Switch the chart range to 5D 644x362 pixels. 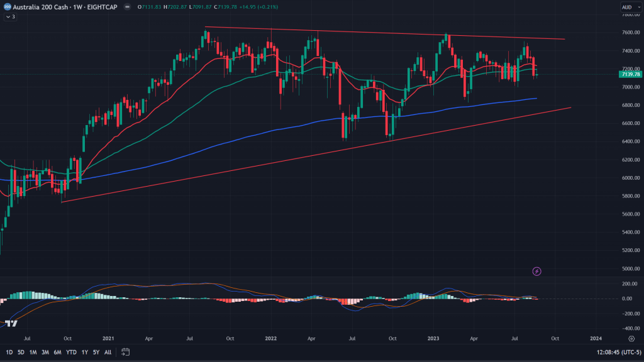[21, 352]
